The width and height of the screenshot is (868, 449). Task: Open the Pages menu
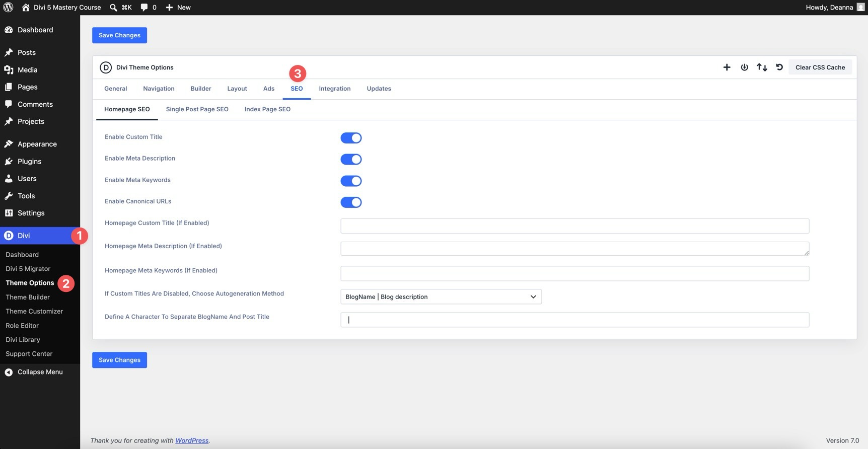point(40,87)
